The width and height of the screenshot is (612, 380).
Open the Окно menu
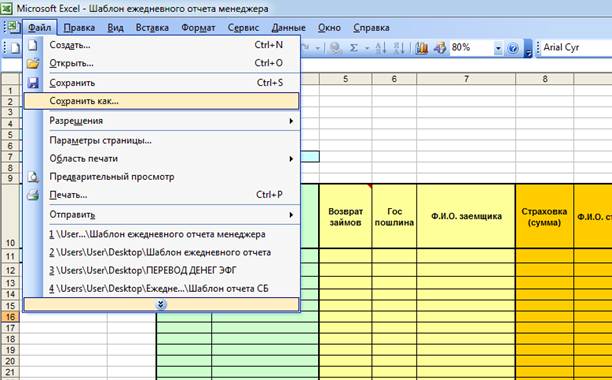[329, 28]
